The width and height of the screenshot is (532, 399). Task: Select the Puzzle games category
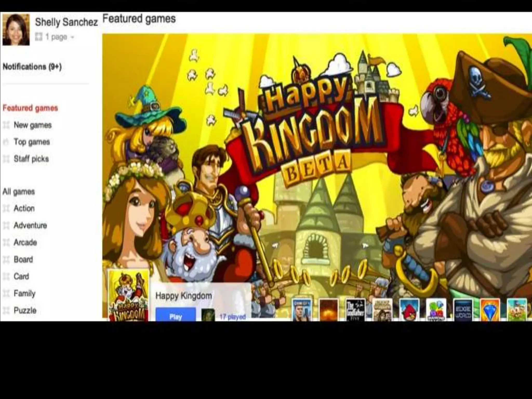coord(25,310)
